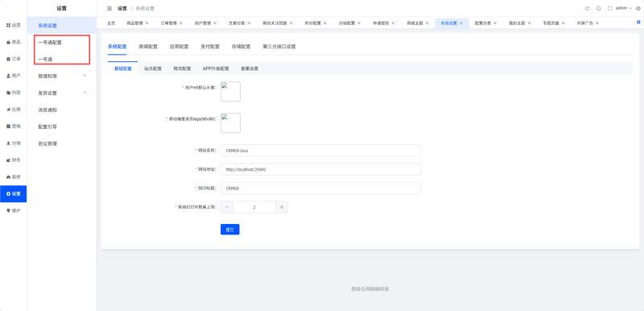The width and height of the screenshot is (644, 311).
Task: Switch to 商城主题 tab
Action: point(415,23)
